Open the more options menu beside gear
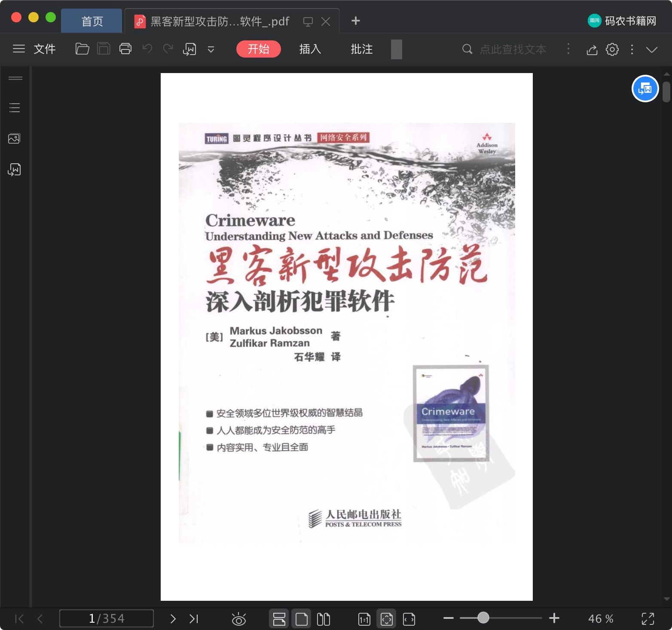672x630 pixels. click(632, 49)
